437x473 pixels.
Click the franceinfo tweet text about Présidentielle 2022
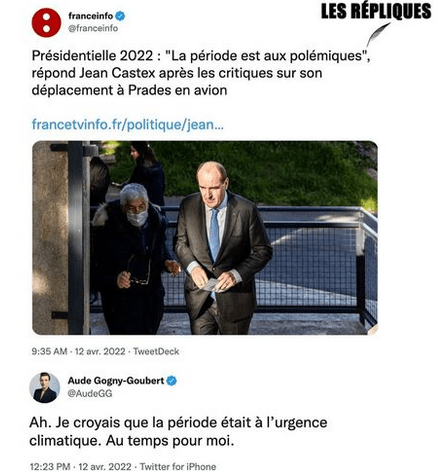[201, 73]
